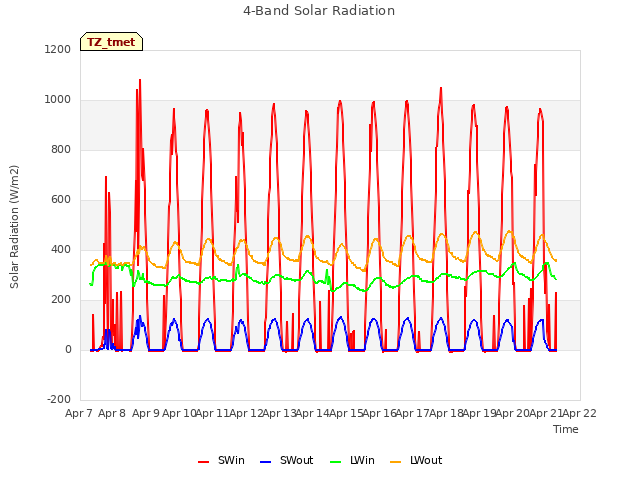This screenshot has height=480, width=640.
Task: Click the 600 y-axis tick label
Action: (61, 200)
